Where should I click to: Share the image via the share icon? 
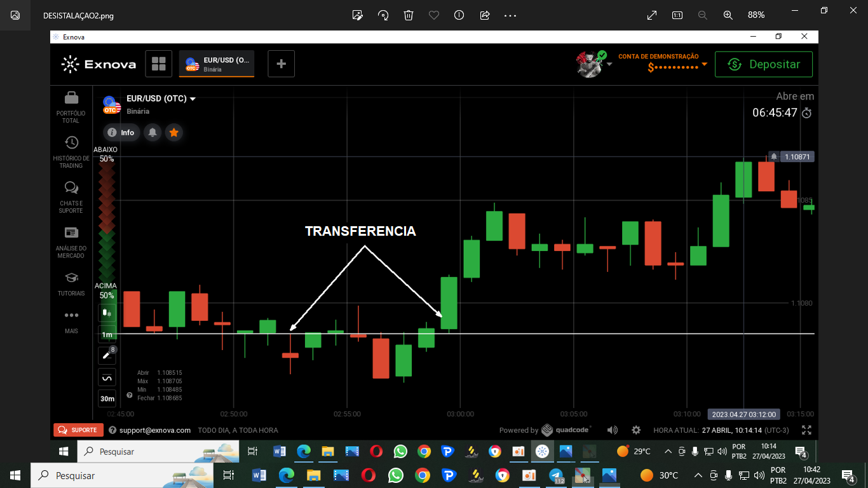(485, 15)
